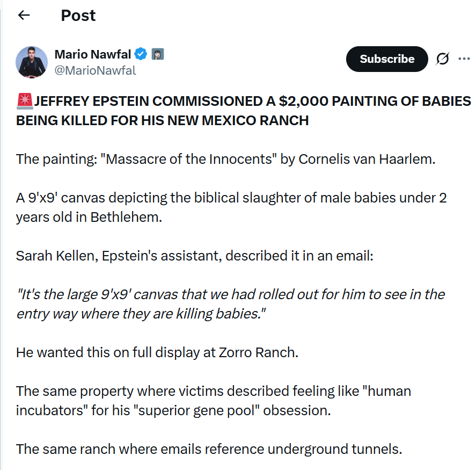The width and height of the screenshot is (476, 470).
Task: Open the @MarioNawfal handle link
Action: 95,70
